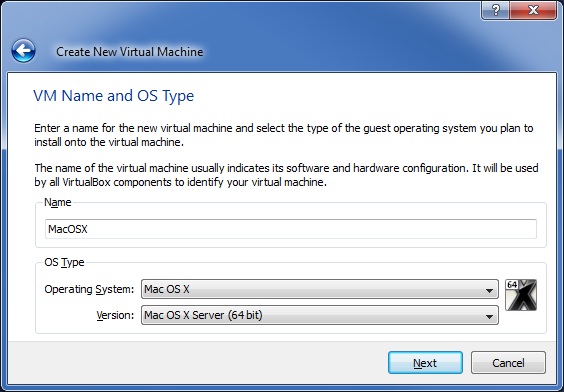Click the 'VM Name and OS Type' heading
The height and width of the screenshot is (392, 564).
click(114, 96)
